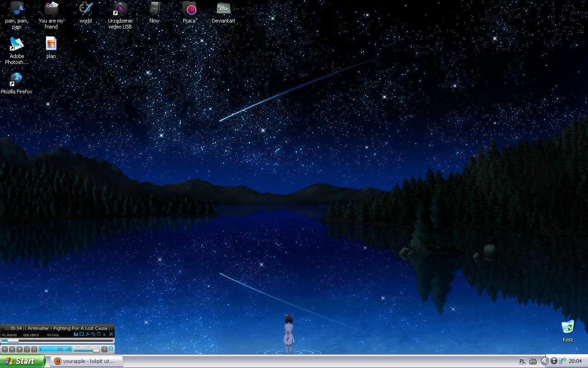Click the single window rectangle icon in player
This screenshot has height=368, width=588.
coord(99,334)
